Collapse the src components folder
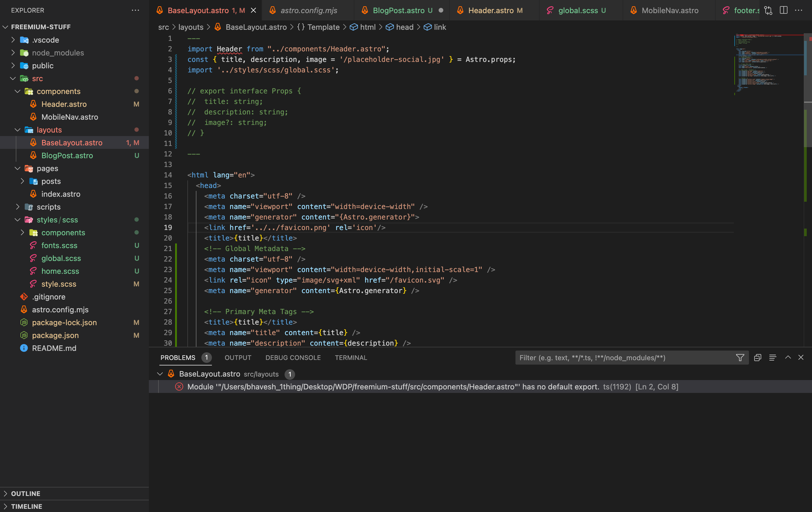This screenshot has height=512, width=812. click(18, 91)
